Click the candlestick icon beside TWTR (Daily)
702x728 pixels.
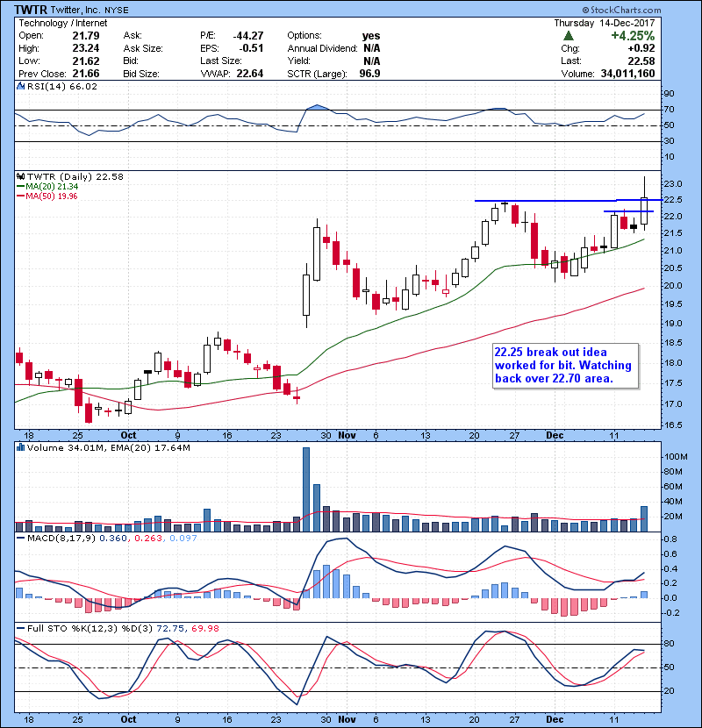[20, 177]
